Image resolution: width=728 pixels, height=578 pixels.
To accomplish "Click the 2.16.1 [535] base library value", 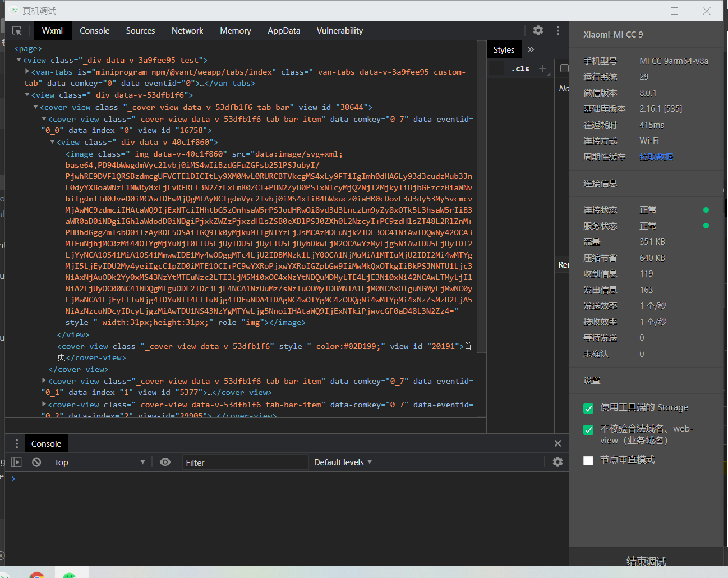I will tap(661, 108).
